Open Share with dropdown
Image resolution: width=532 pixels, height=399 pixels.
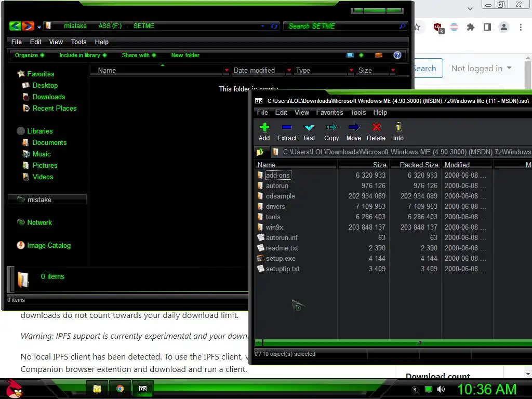pyautogui.click(x=139, y=55)
